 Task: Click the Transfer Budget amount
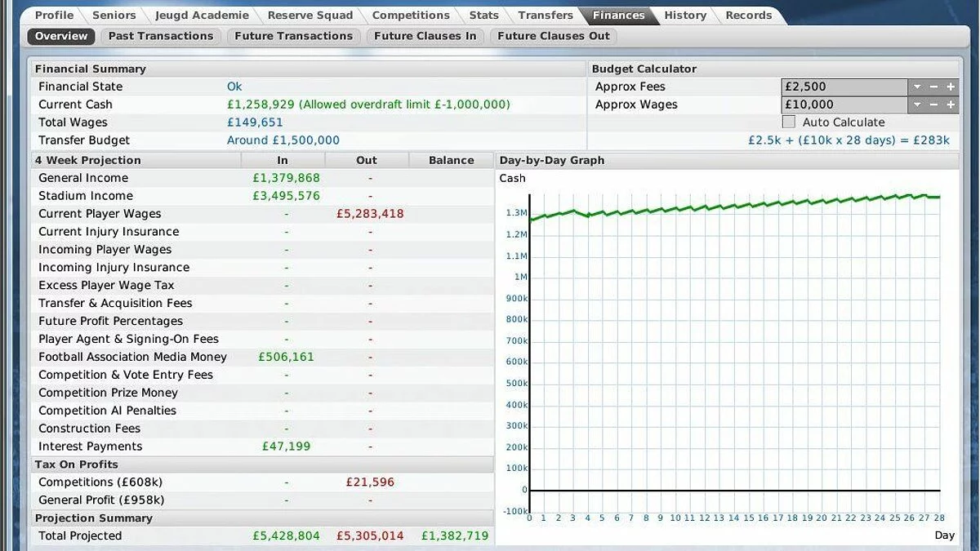coord(283,140)
